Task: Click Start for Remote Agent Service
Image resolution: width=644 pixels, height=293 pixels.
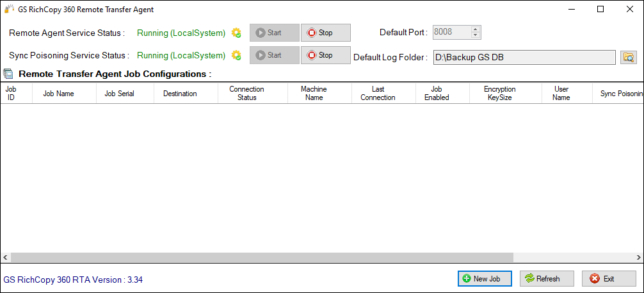Action: 275,33
